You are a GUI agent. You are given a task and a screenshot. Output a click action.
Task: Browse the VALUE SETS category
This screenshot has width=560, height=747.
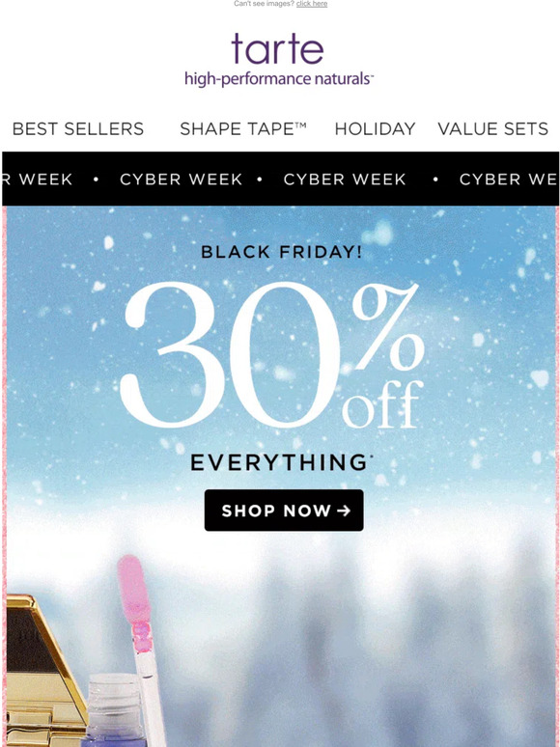[492, 128]
